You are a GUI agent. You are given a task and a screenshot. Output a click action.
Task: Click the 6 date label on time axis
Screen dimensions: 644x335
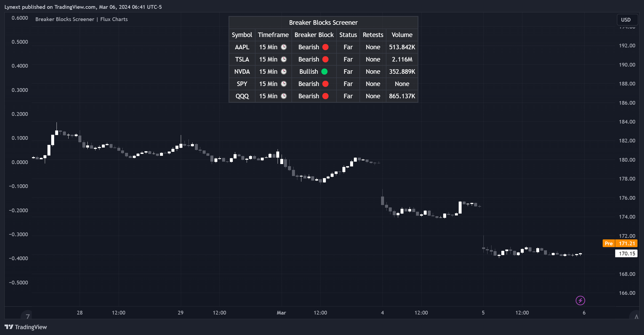(x=584, y=313)
